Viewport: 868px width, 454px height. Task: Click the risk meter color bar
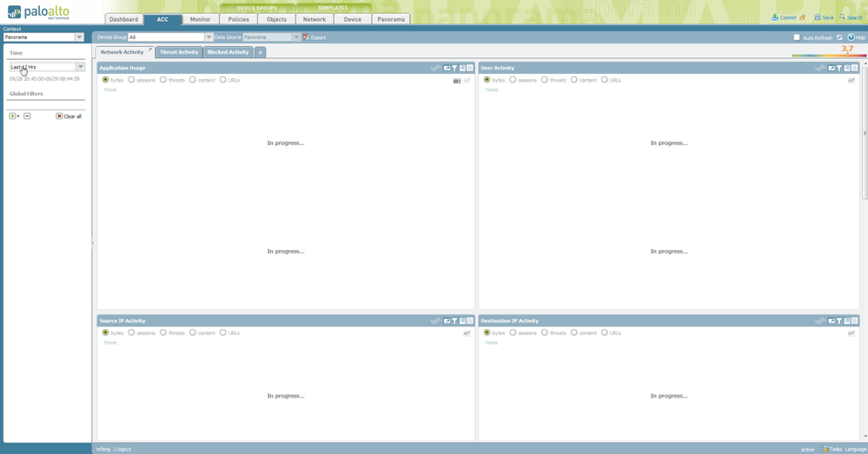pyautogui.click(x=829, y=56)
